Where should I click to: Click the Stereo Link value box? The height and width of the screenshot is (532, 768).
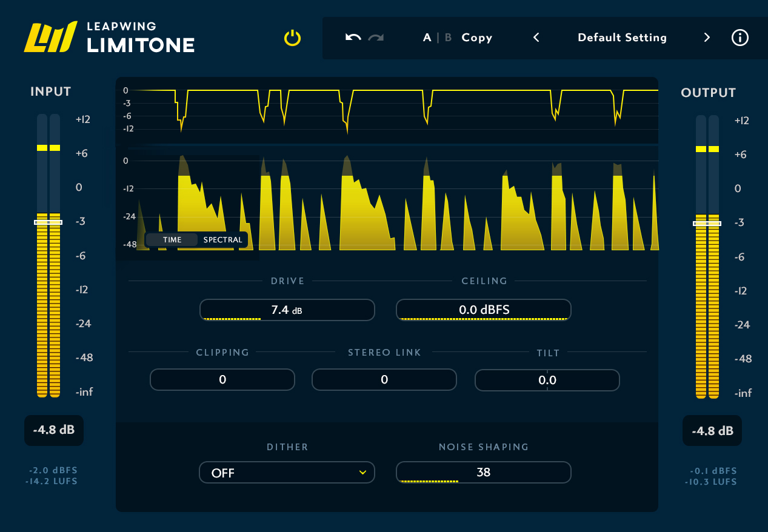point(384,379)
